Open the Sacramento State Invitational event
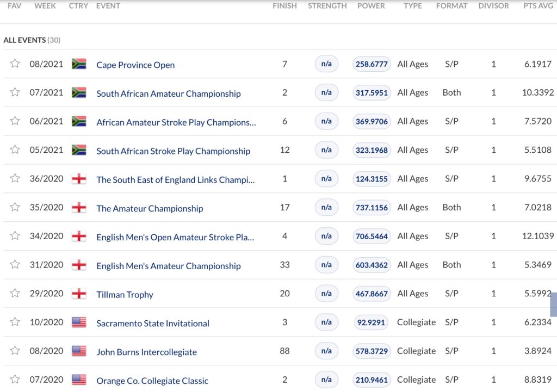 point(153,323)
